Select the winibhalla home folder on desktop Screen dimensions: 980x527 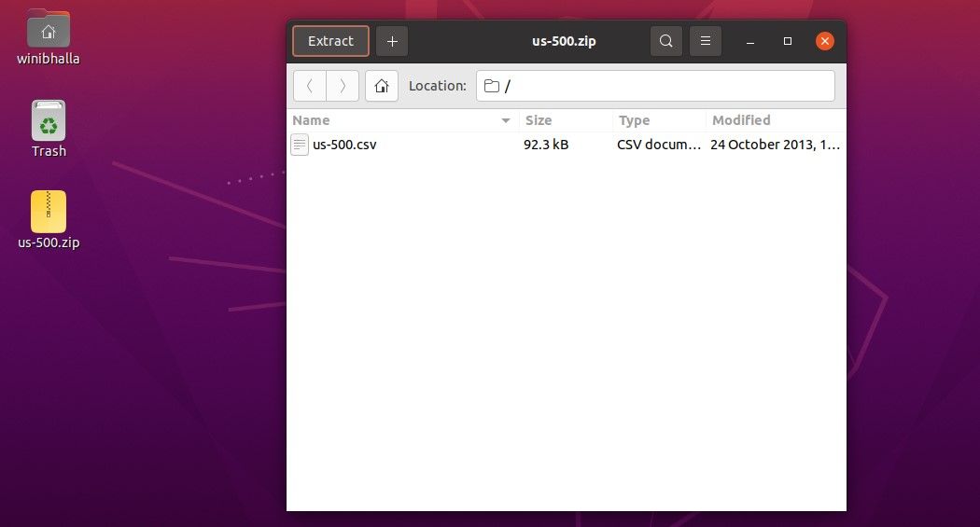point(49,31)
